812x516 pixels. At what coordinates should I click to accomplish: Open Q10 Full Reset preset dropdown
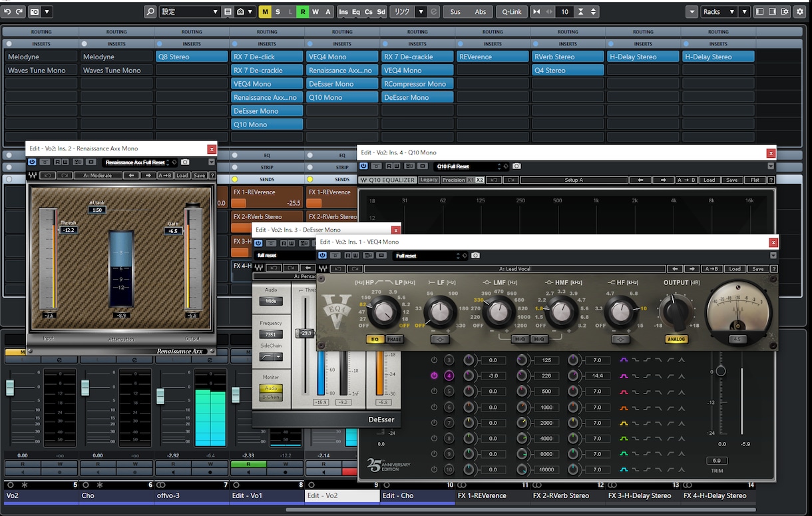tap(472, 166)
